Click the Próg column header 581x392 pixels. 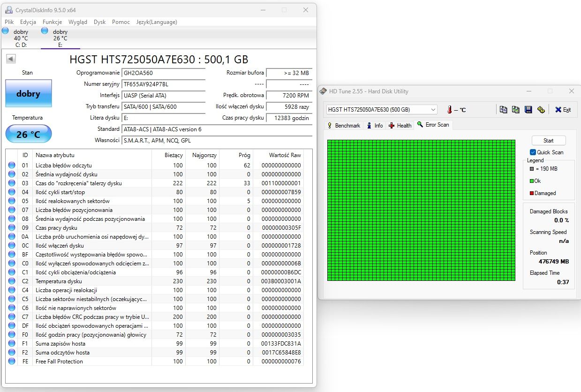(236, 155)
